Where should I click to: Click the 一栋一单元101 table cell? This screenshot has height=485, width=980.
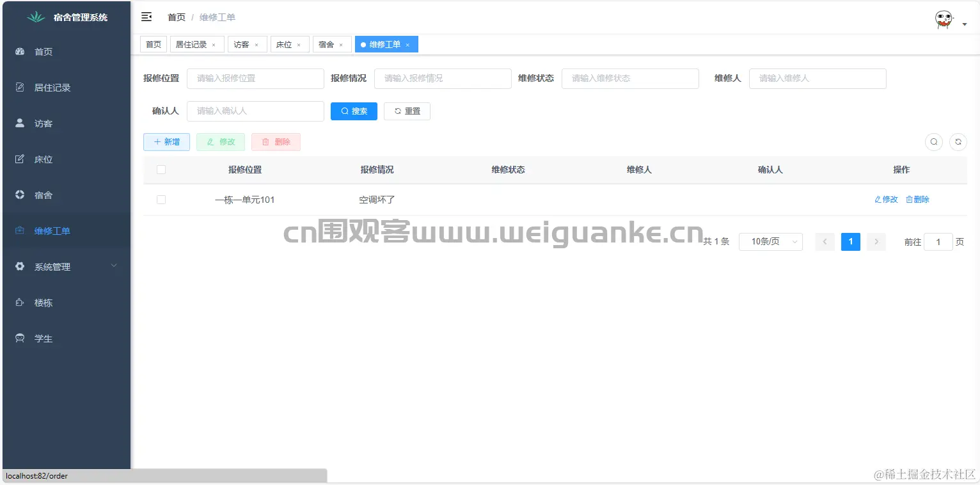pos(245,200)
